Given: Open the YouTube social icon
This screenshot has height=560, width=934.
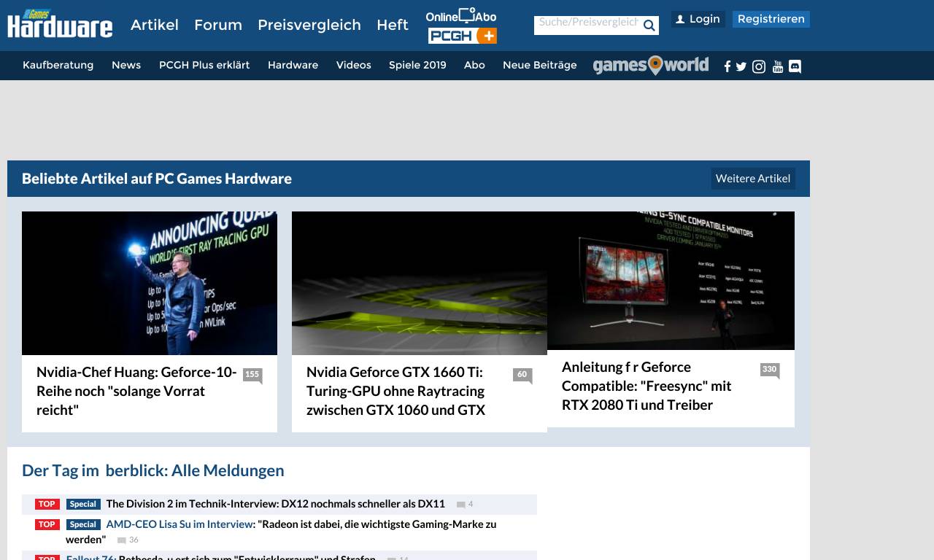Looking at the screenshot, I should (778, 67).
